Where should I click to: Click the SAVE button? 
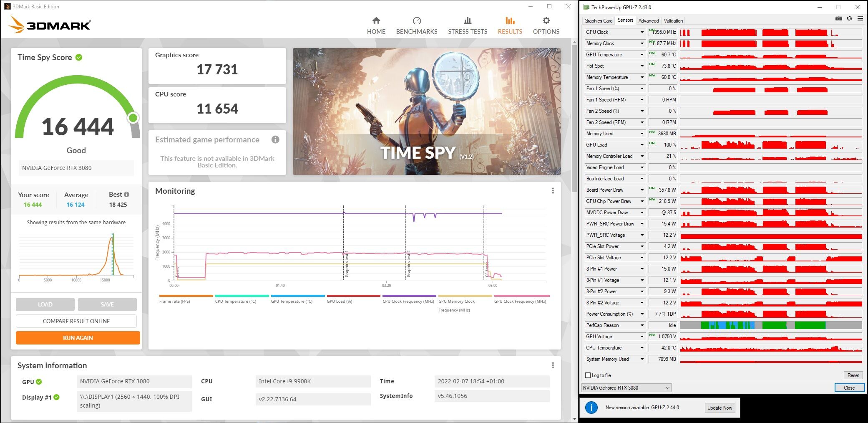pos(107,304)
